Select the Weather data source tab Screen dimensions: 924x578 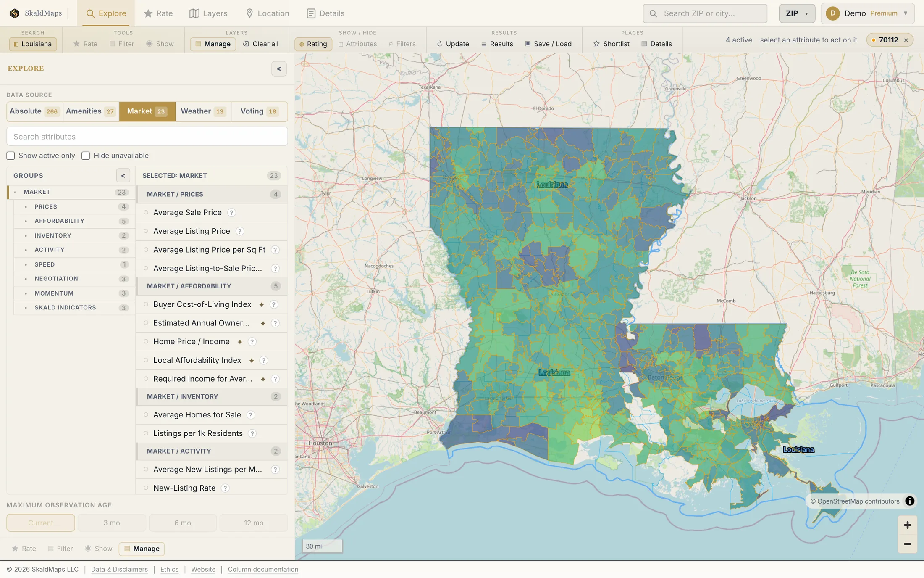(203, 111)
